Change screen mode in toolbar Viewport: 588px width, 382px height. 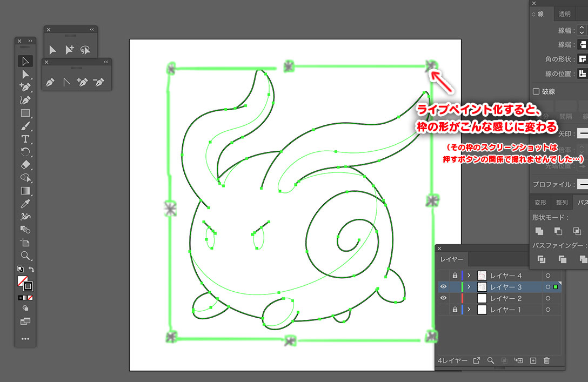(25, 321)
